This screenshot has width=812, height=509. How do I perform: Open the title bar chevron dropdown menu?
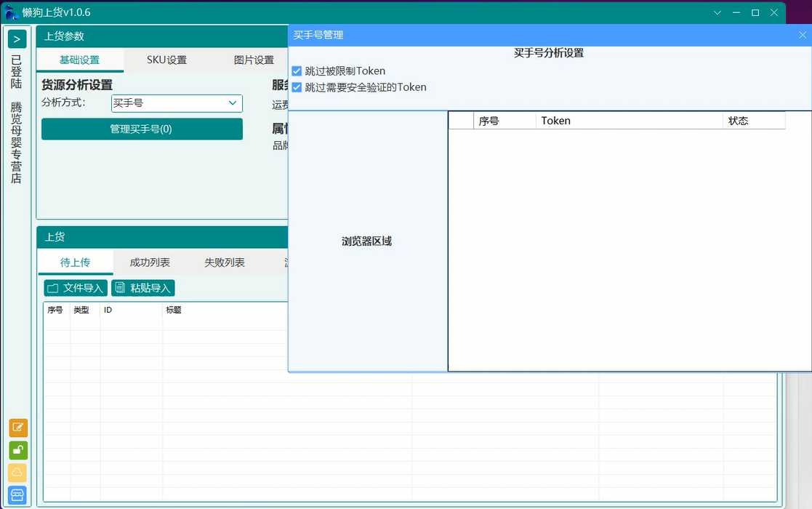pyautogui.click(x=717, y=12)
